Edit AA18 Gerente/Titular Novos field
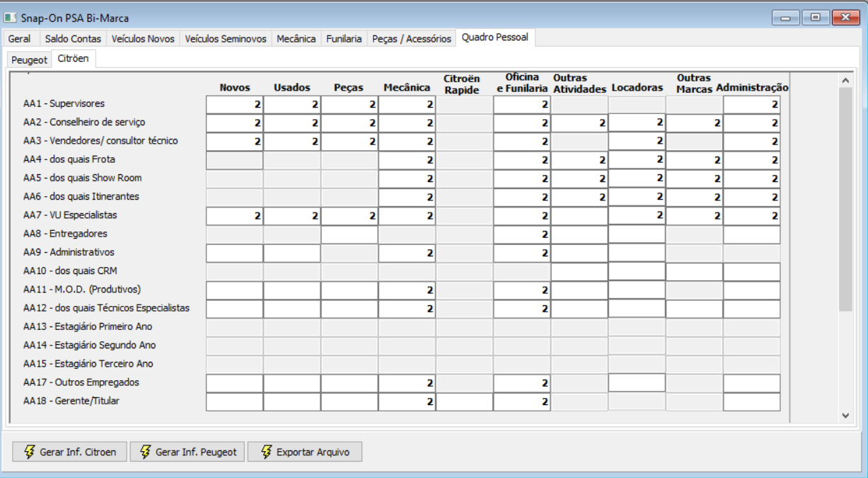 pyautogui.click(x=234, y=402)
